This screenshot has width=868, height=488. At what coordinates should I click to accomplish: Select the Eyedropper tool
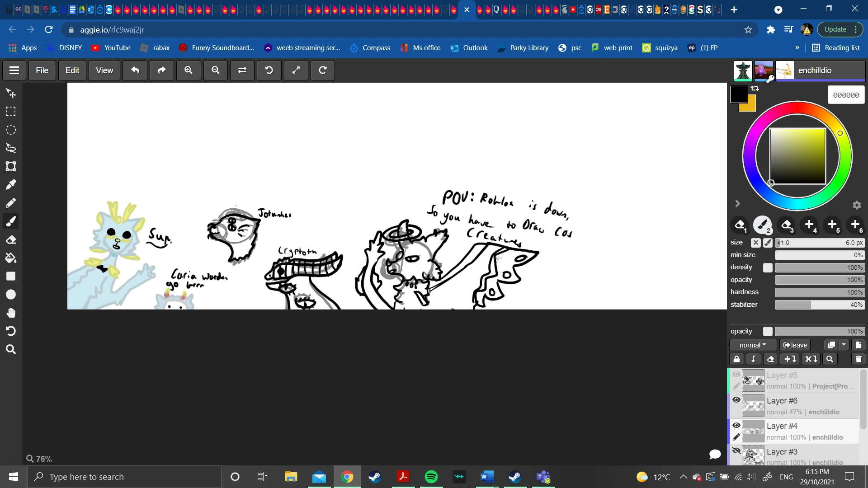pyautogui.click(x=11, y=184)
